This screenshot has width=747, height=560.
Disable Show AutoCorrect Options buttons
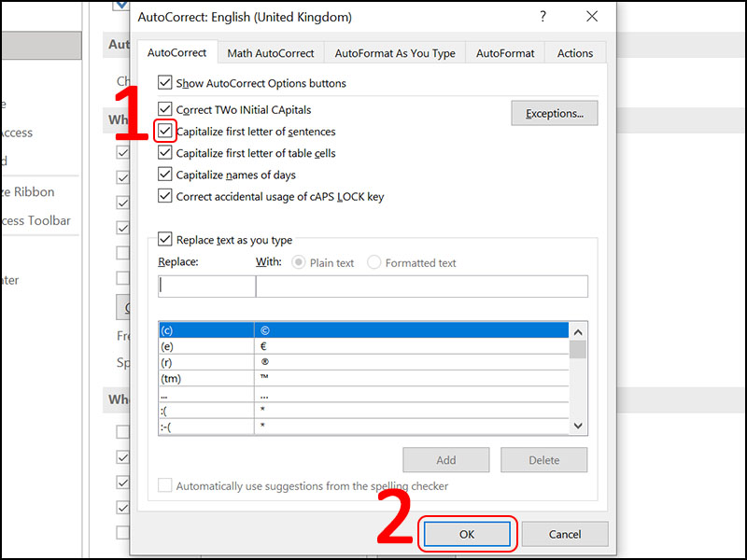click(165, 82)
